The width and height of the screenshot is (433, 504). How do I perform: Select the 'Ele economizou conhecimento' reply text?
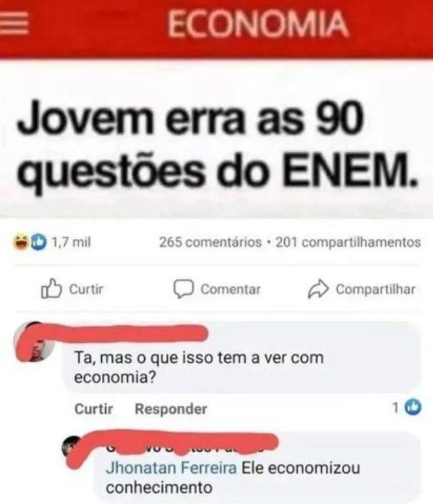tap(233, 478)
